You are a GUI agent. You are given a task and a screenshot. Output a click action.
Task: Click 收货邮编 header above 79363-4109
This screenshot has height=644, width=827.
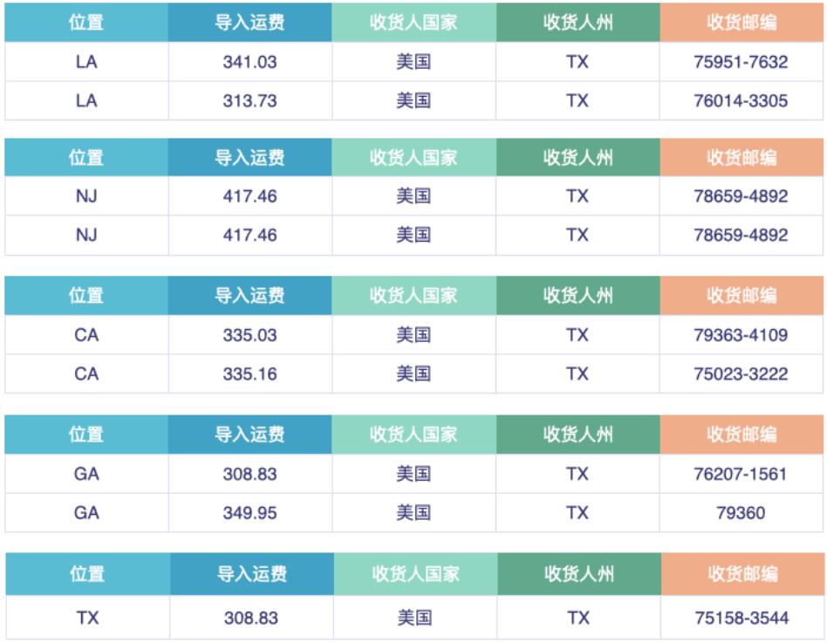point(741,296)
